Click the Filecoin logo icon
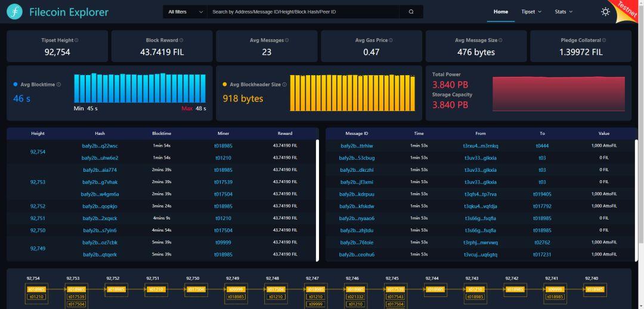Viewport: 644px width, 309px height. pos(15,12)
